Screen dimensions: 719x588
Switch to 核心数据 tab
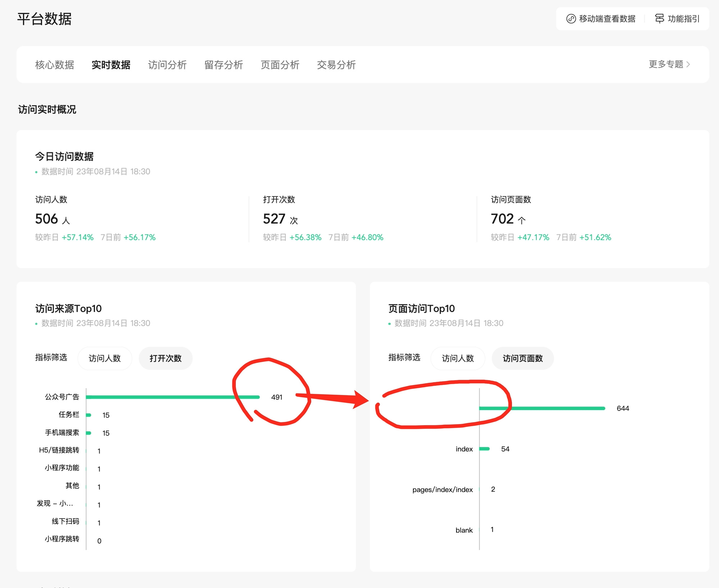[x=55, y=65]
